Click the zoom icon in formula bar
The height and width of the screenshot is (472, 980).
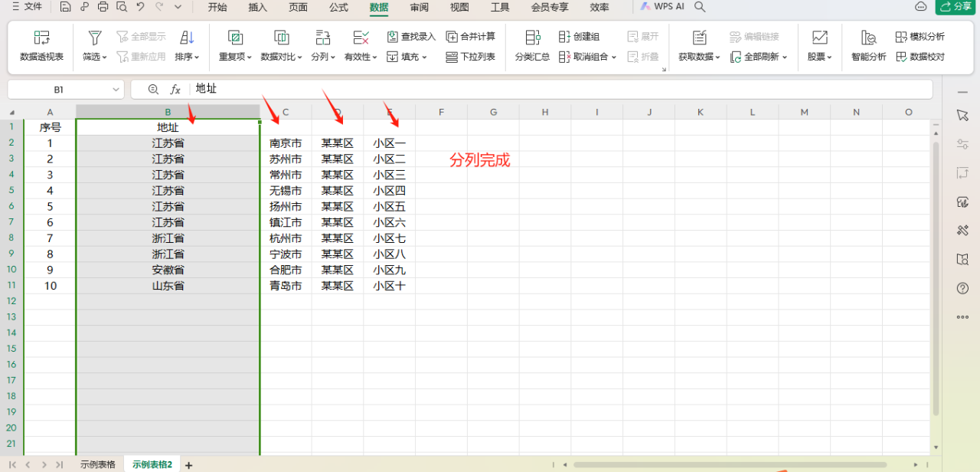pyautogui.click(x=153, y=90)
